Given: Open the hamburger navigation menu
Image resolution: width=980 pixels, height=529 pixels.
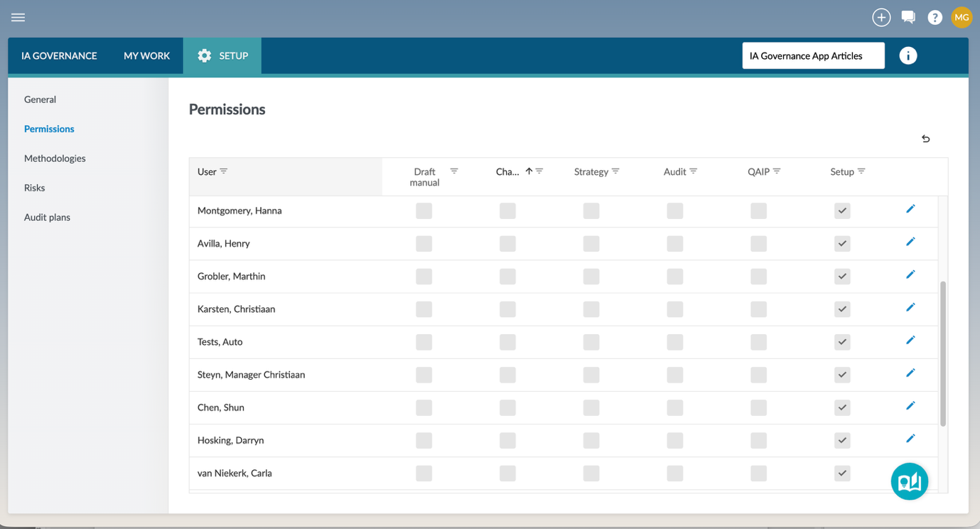Looking at the screenshot, I should [18, 17].
